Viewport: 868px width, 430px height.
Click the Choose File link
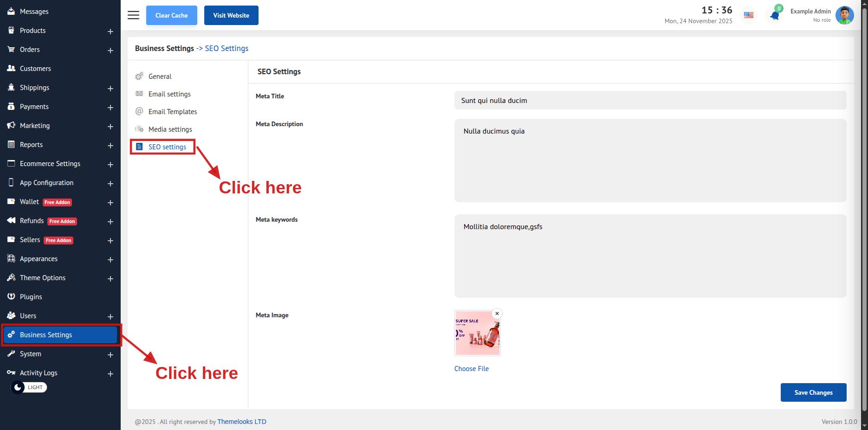click(x=471, y=369)
